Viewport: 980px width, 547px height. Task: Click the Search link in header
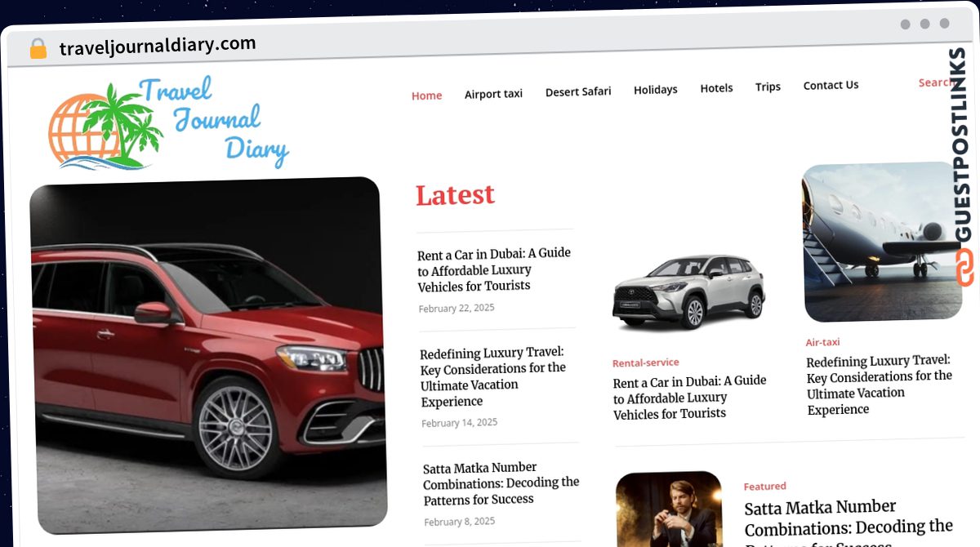coord(935,82)
